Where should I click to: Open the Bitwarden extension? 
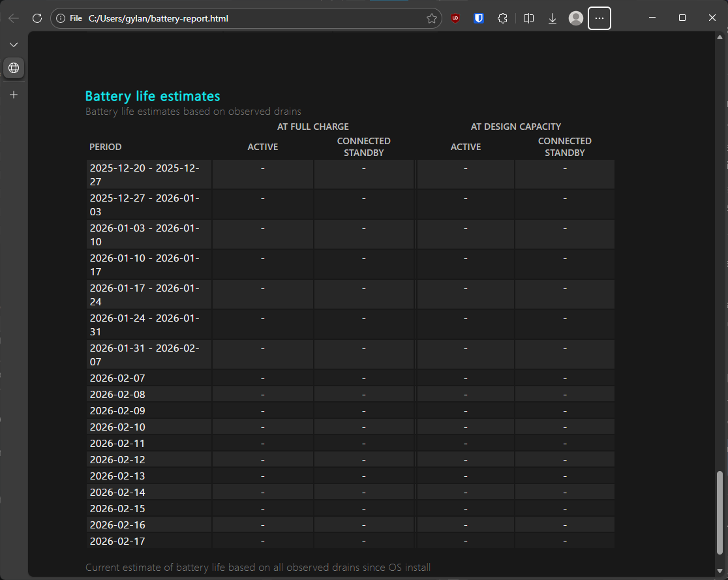[x=479, y=18]
